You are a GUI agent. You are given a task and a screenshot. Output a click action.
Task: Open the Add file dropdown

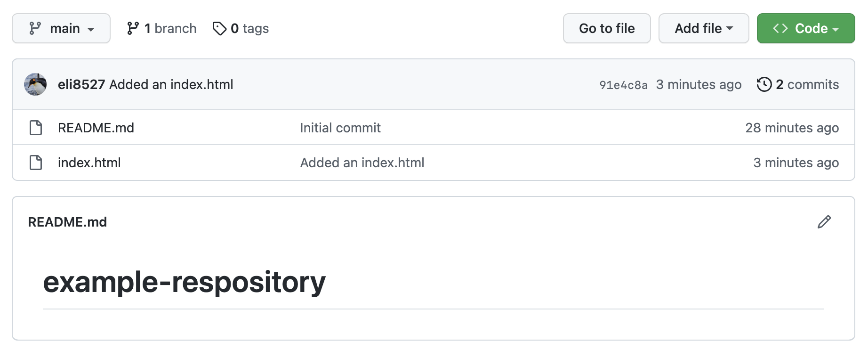pyautogui.click(x=704, y=29)
